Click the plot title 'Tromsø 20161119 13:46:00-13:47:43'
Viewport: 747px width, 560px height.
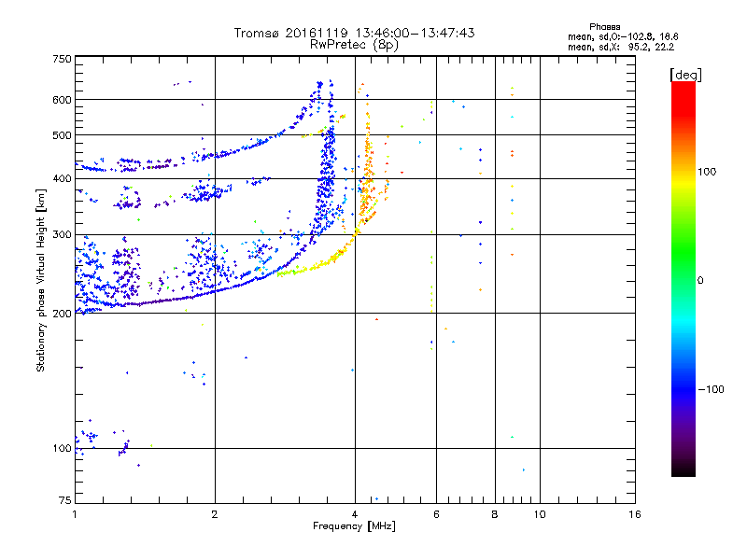click(354, 33)
